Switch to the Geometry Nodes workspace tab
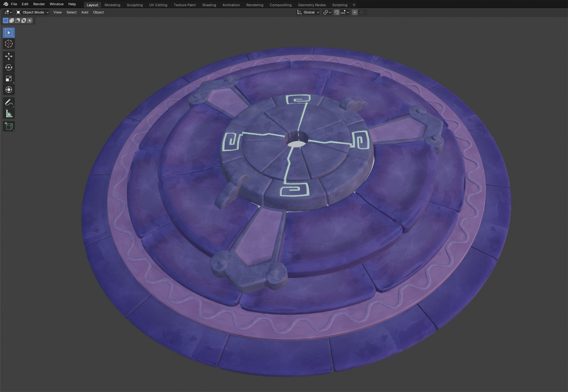The height and width of the screenshot is (392, 568). 312,5
